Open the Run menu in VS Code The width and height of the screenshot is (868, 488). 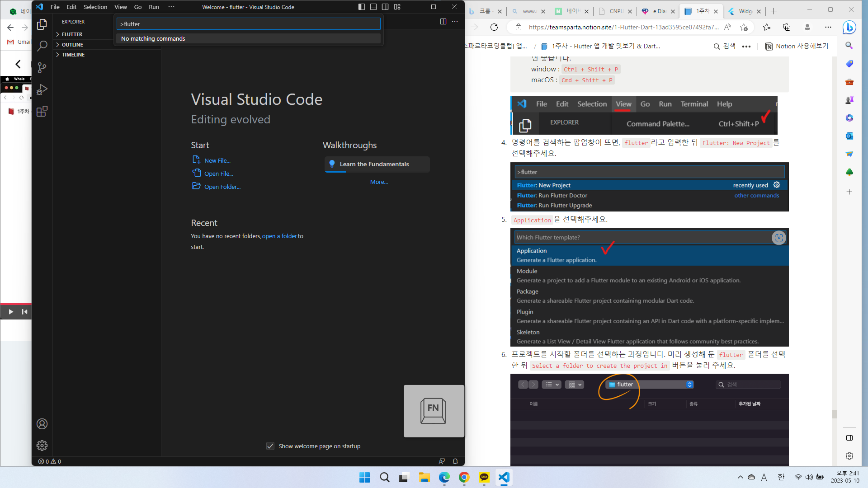154,7
